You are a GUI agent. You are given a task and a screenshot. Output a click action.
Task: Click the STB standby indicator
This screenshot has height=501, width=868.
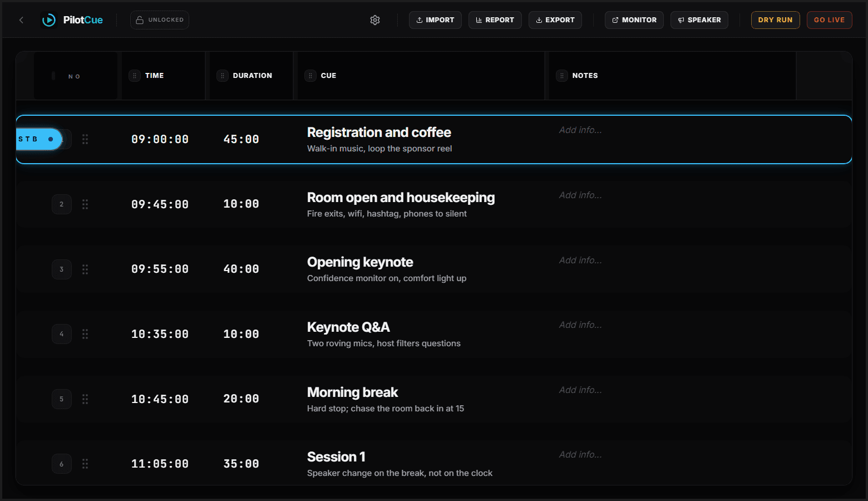click(x=38, y=139)
